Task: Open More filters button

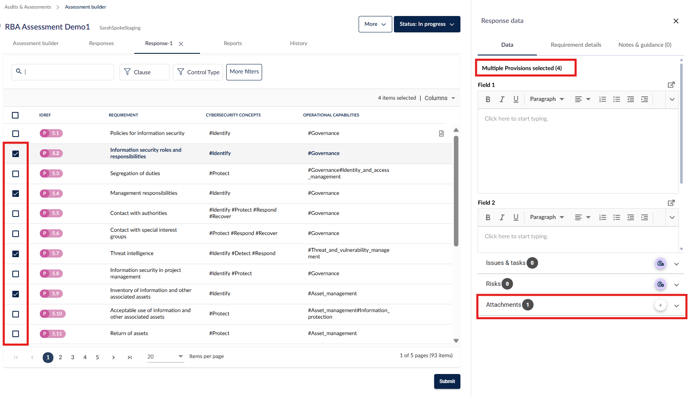Action: click(x=244, y=72)
